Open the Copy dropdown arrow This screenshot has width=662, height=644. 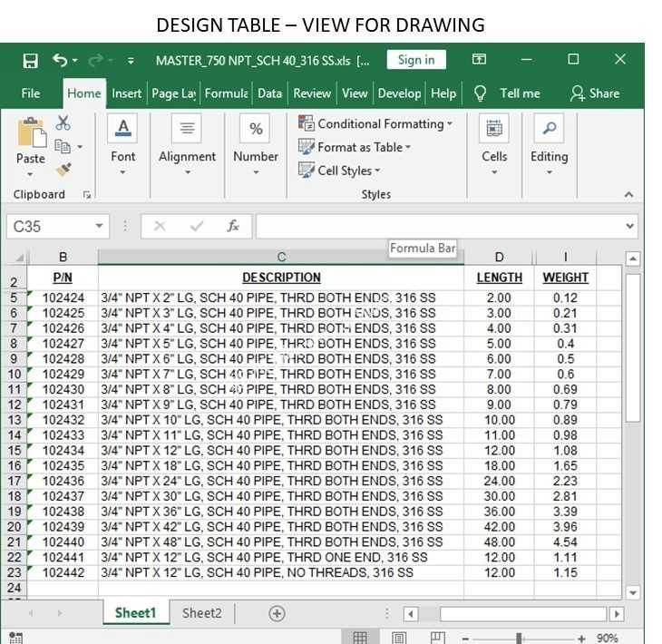click(x=80, y=147)
